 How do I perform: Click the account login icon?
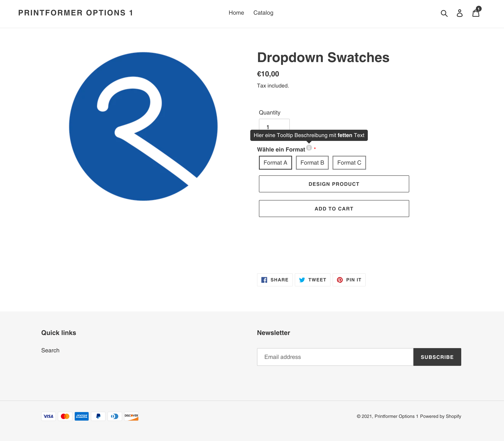click(x=459, y=13)
